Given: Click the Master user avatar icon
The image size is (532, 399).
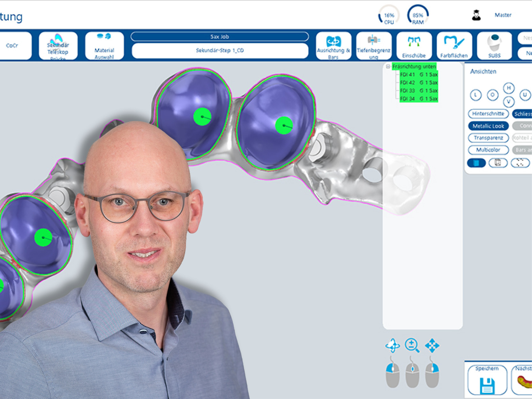Looking at the screenshot, I should [x=476, y=15].
